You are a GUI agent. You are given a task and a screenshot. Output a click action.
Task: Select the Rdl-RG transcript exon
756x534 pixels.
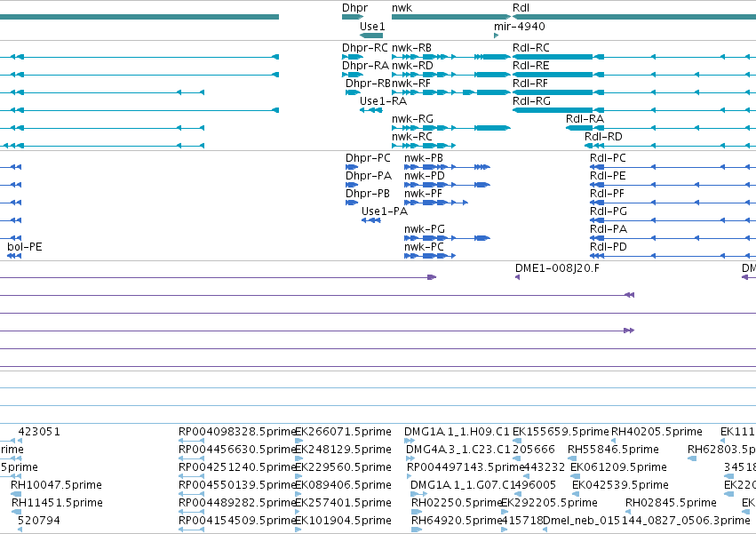552,110
